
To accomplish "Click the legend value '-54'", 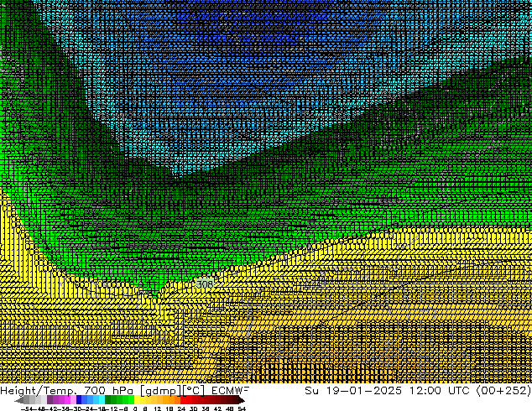I will point(27,408).
